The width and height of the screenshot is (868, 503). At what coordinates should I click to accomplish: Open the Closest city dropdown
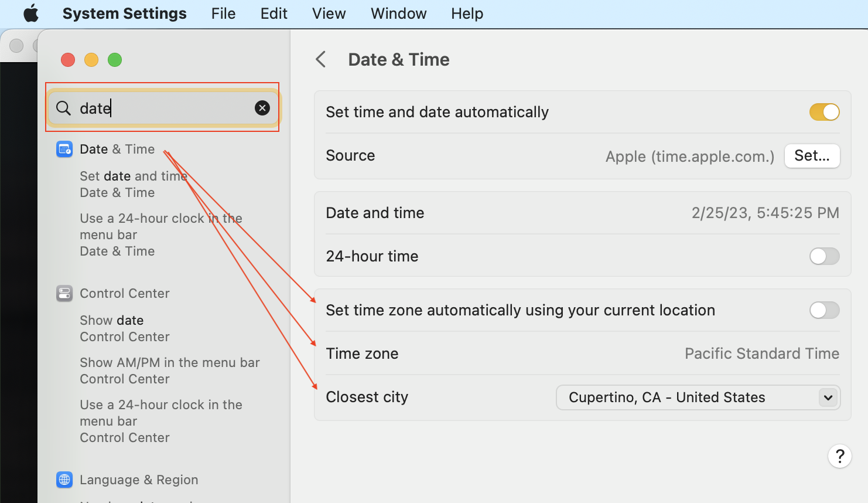coord(828,397)
